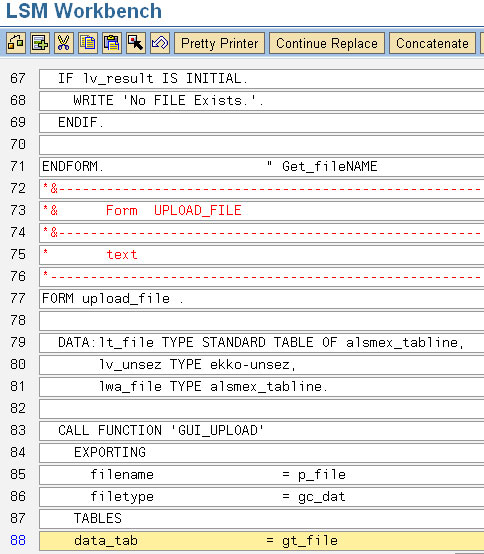Click the Concatenate button

(x=432, y=43)
